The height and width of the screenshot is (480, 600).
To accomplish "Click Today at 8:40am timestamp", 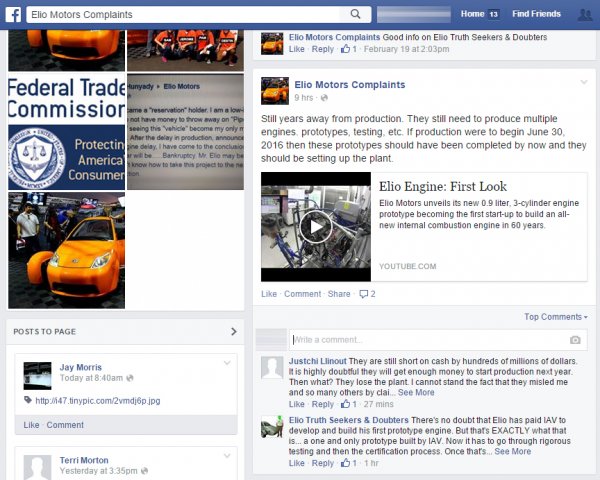I will pos(91,378).
